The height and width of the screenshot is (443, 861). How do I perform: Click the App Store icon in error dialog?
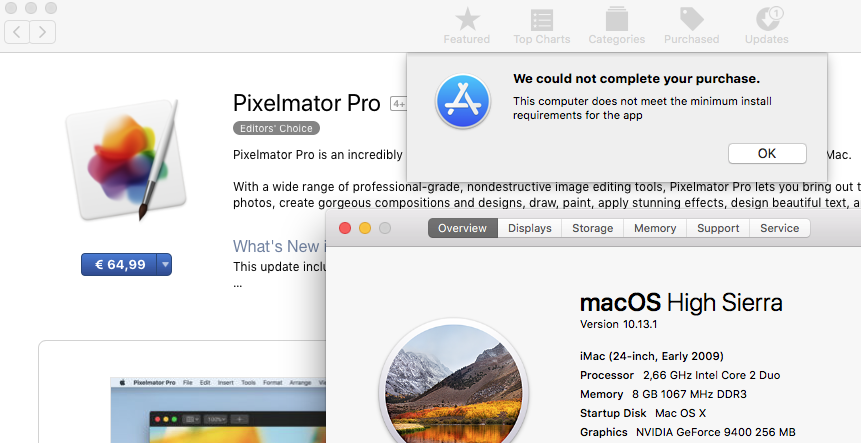(463, 101)
